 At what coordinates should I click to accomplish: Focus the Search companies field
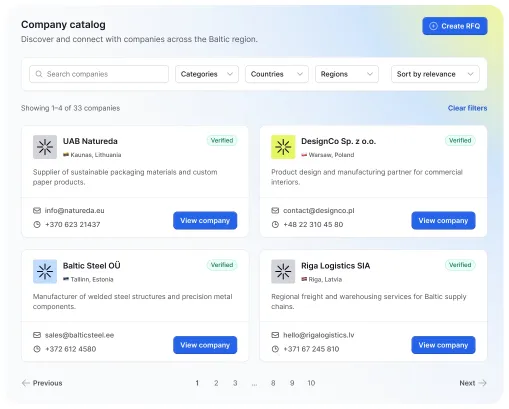click(99, 74)
